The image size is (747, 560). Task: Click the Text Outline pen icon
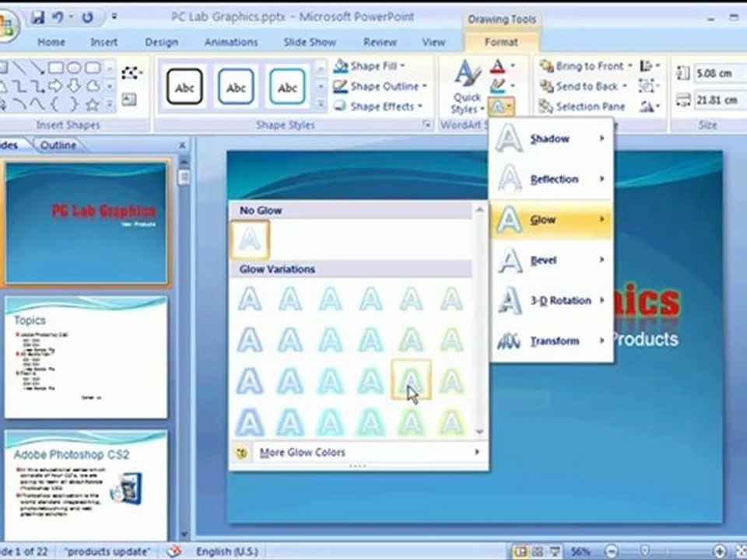click(x=498, y=86)
